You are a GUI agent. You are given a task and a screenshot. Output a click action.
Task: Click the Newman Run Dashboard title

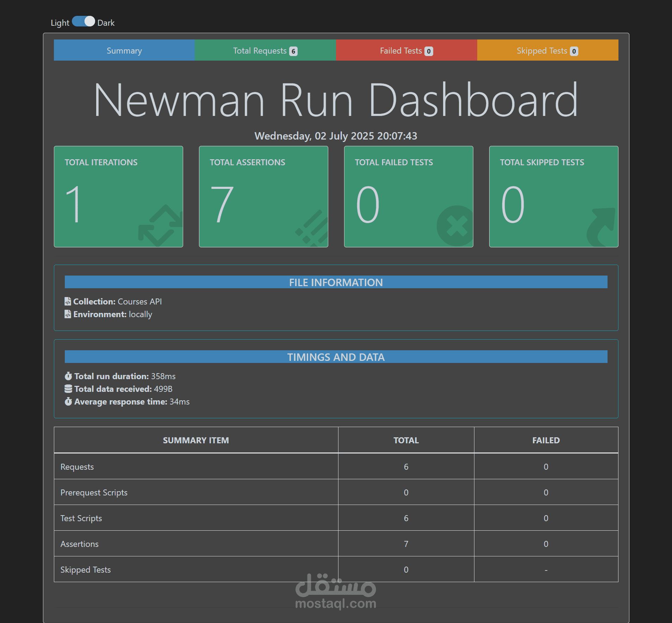(x=336, y=100)
